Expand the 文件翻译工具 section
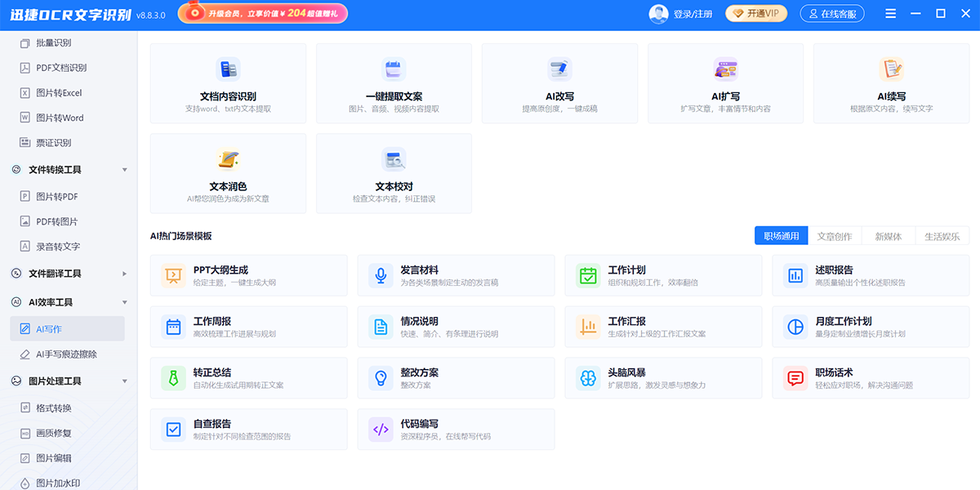The height and width of the screenshot is (490, 980). (59, 273)
